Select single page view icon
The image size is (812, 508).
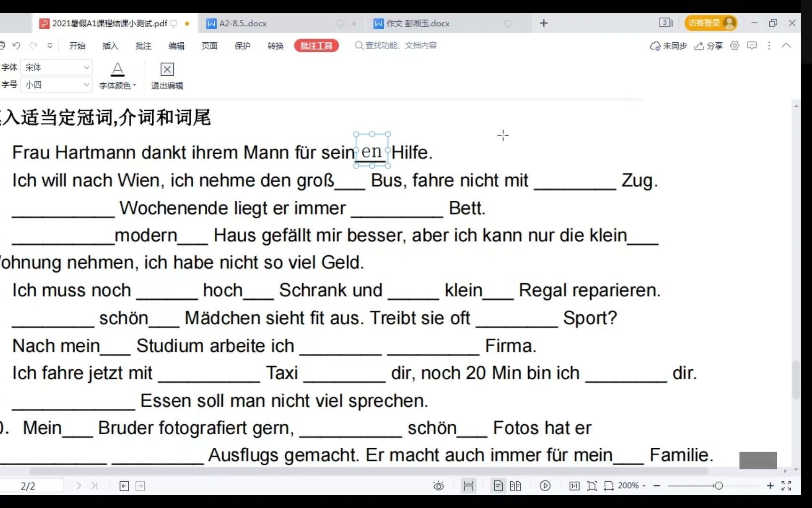pos(499,486)
